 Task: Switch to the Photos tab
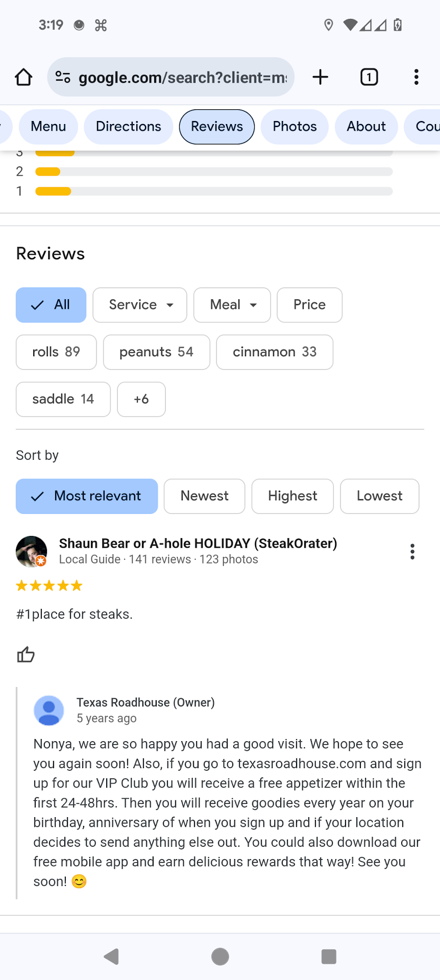pos(295,127)
